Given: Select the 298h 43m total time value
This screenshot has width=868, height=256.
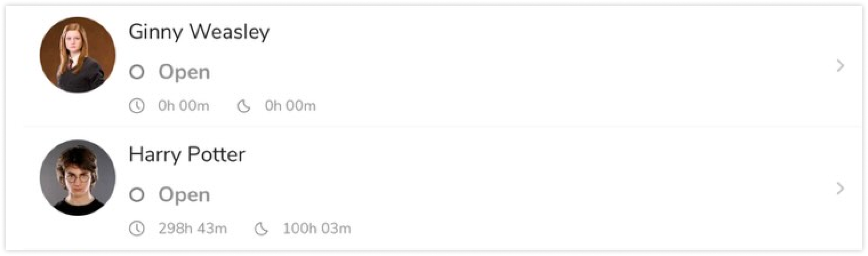Looking at the screenshot, I should tap(192, 229).
